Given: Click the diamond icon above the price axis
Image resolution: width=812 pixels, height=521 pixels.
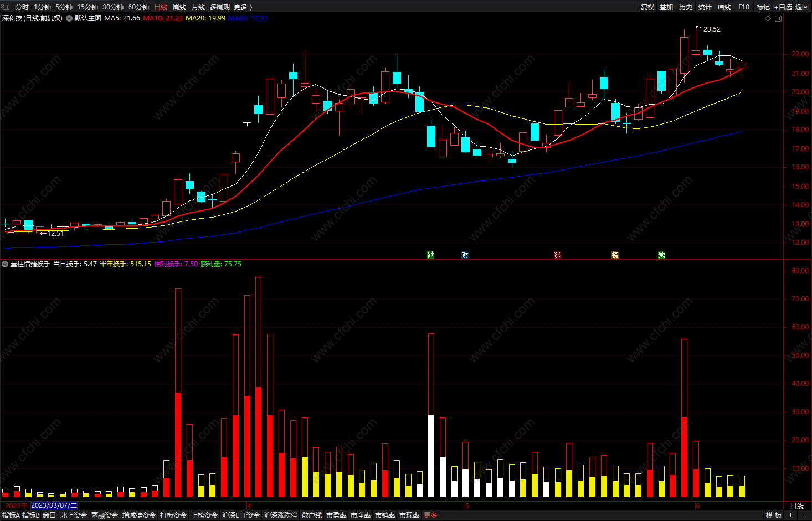Looking at the screenshot, I should (768, 18).
